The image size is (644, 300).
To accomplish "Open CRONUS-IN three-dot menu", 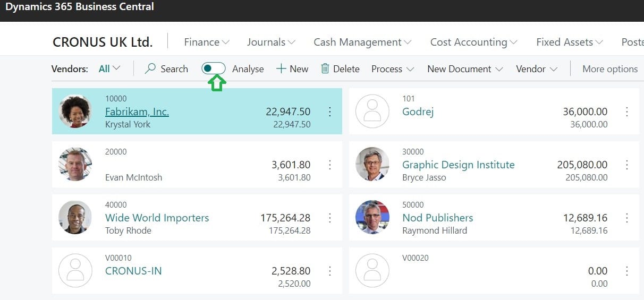I will click(330, 271).
